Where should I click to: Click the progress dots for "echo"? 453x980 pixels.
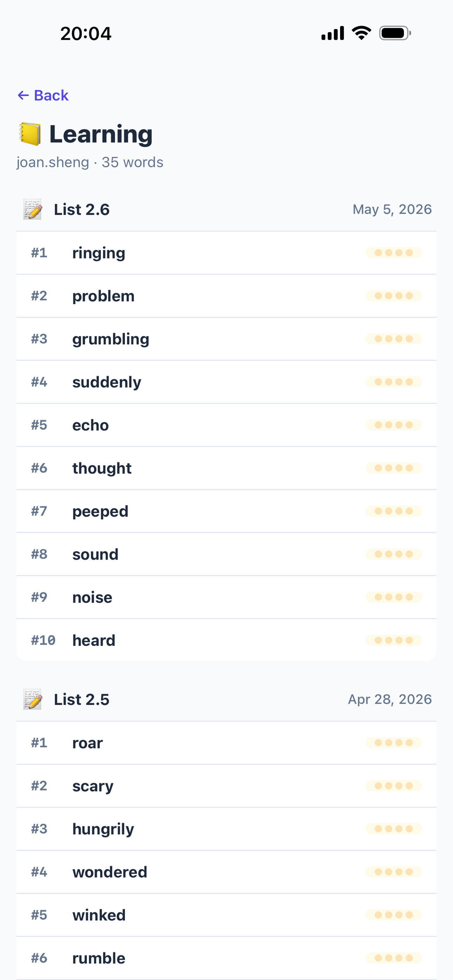[394, 425]
